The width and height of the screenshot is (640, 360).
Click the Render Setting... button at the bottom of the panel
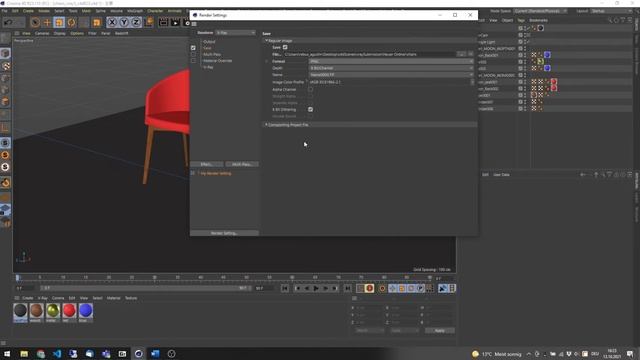coord(224,233)
